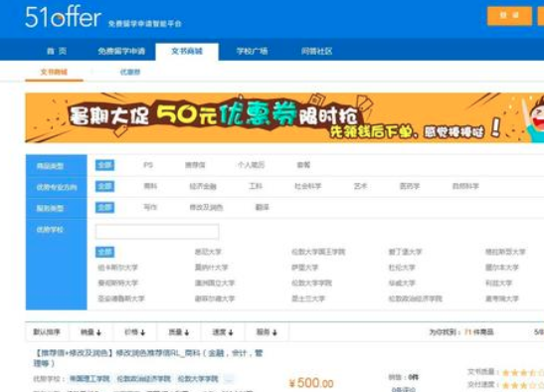The image size is (544, 392).
Task: Filter by 经济金融 major direction
Action: pos(203,186)
